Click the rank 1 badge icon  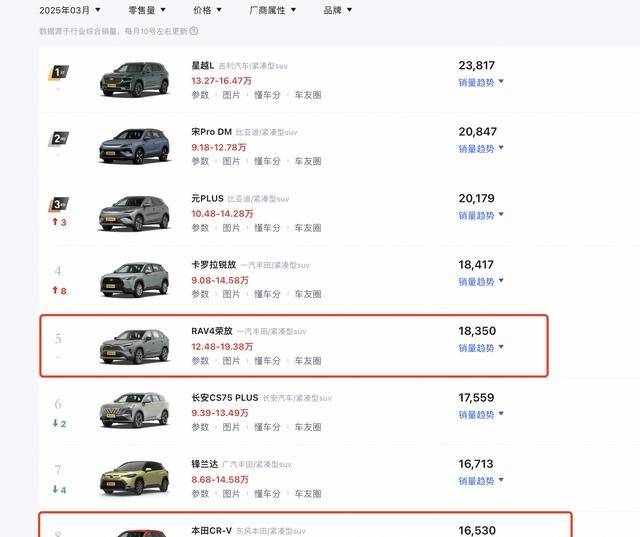[x=59, y=73]
